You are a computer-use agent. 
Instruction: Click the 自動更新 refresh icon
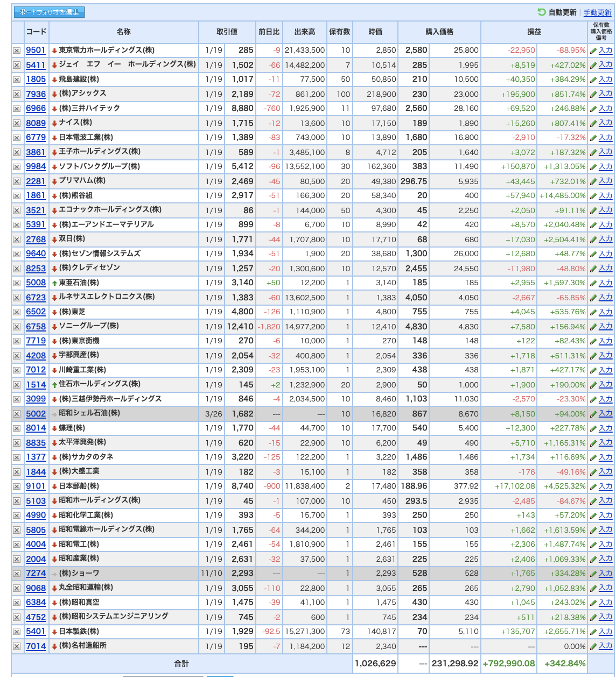(542, 12)
